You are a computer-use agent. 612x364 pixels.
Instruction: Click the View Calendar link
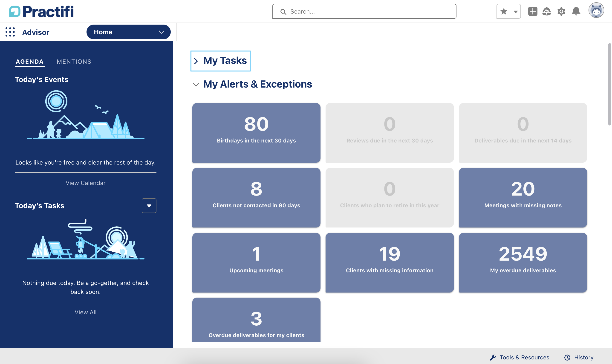[85, 183]
